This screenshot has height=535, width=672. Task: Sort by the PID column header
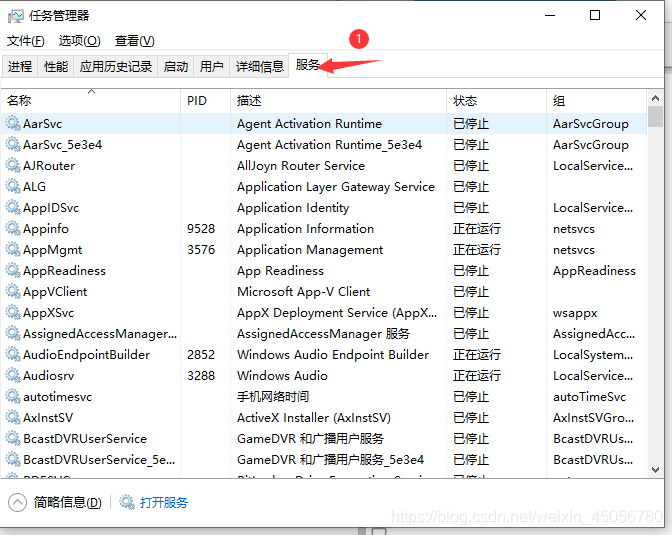pos(206,101)
